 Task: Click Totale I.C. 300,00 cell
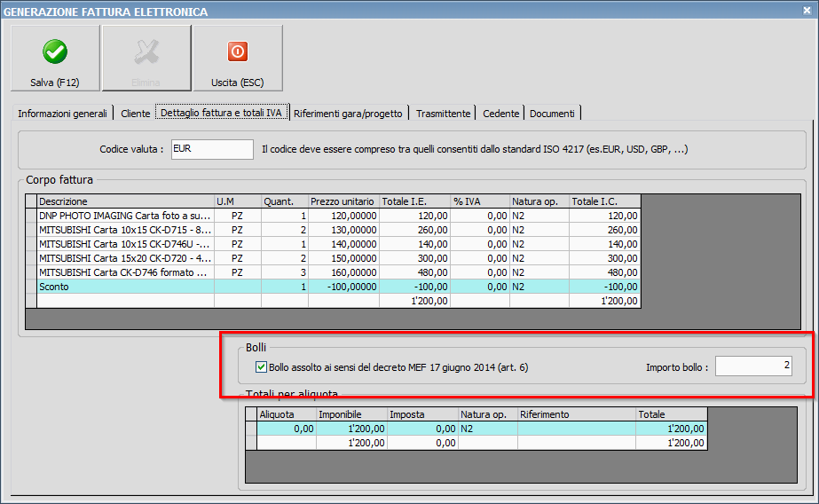(x=605, y=258)
